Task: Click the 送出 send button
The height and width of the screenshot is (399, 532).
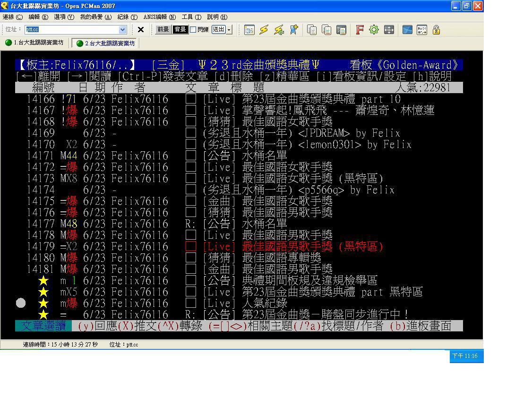Action: (219, 29)
